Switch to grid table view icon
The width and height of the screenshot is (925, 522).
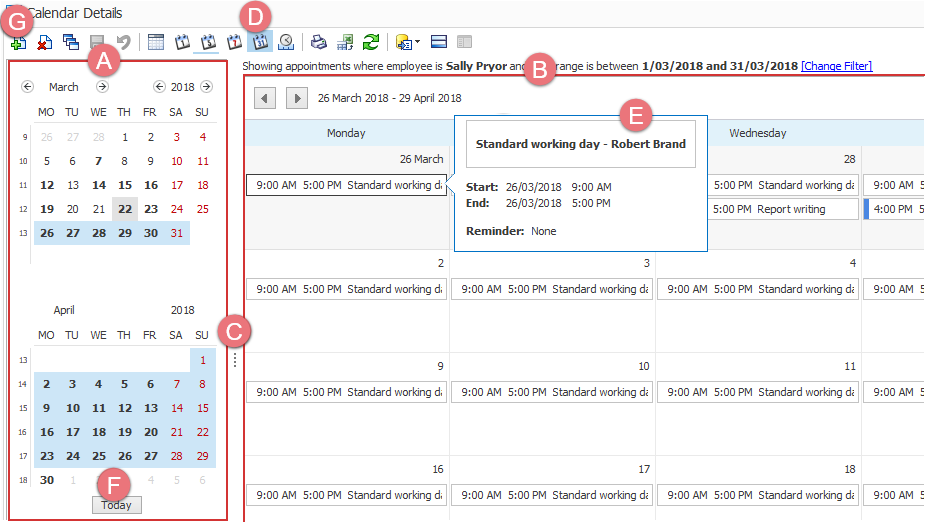156,42
